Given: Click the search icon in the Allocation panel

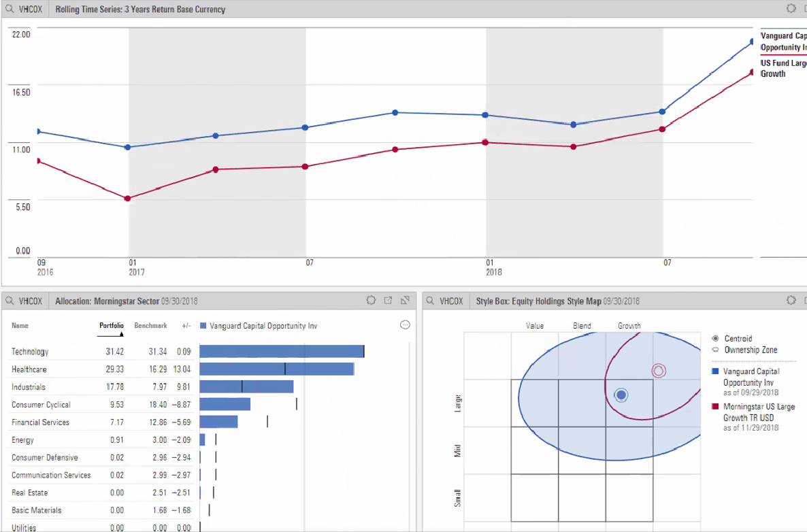Looking at the screenshot, I should coord(10,301).
